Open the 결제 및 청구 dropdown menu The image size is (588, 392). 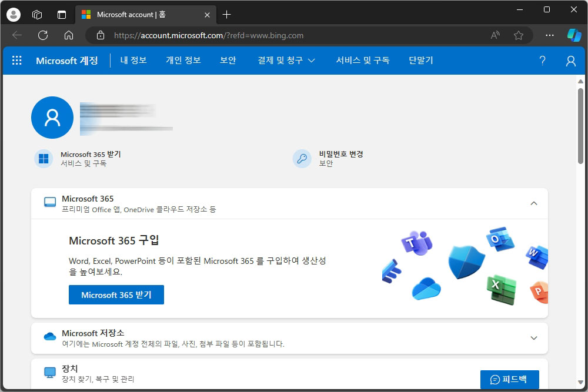point(286,61)
